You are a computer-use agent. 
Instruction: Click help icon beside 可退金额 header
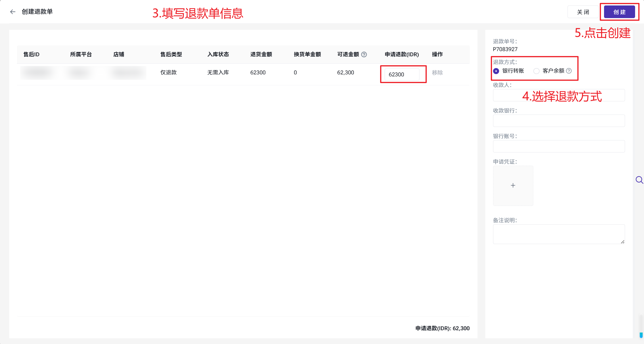coord(364,55)
